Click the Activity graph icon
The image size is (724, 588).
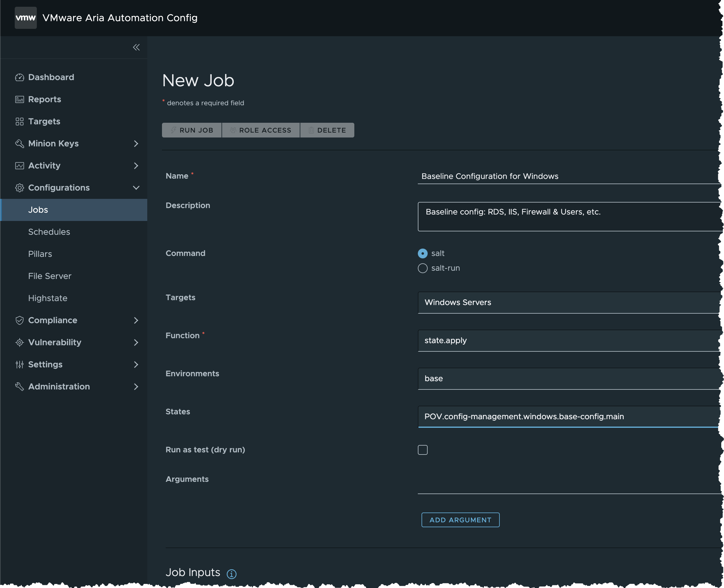[20, 166]
